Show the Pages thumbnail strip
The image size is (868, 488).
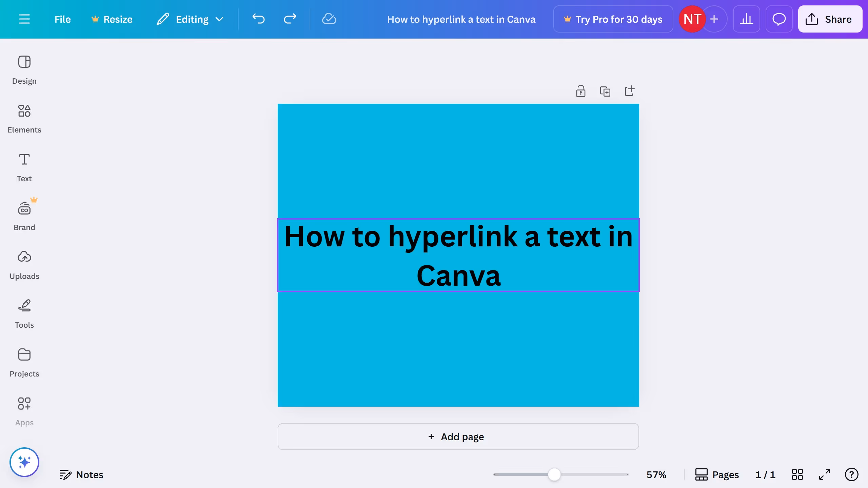coord(717,474)
